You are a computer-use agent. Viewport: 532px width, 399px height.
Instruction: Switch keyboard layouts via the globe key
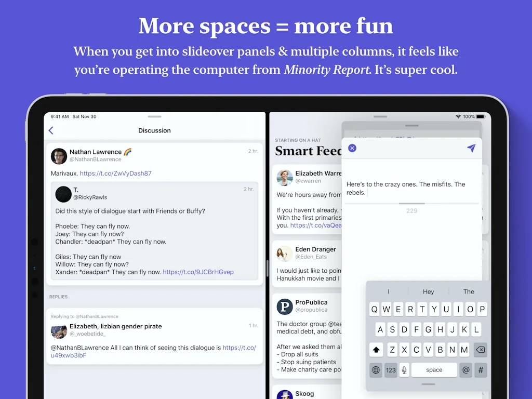click(376, 370)
